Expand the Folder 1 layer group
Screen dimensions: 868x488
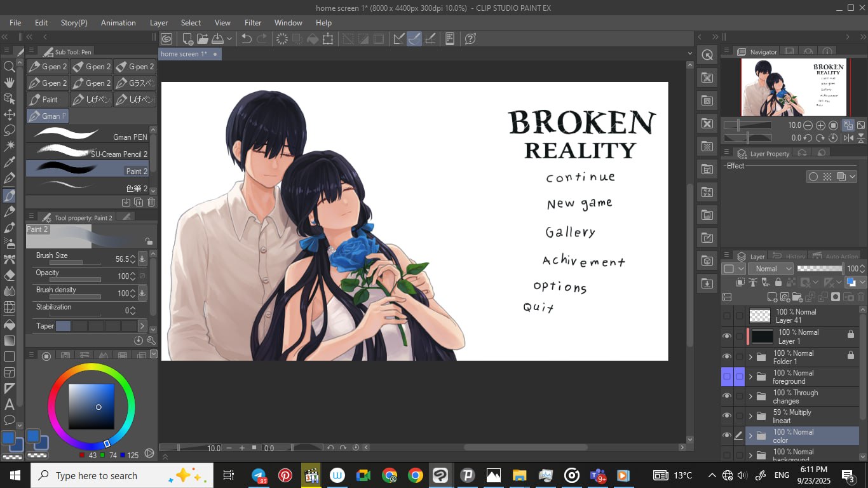pos(750,357)
